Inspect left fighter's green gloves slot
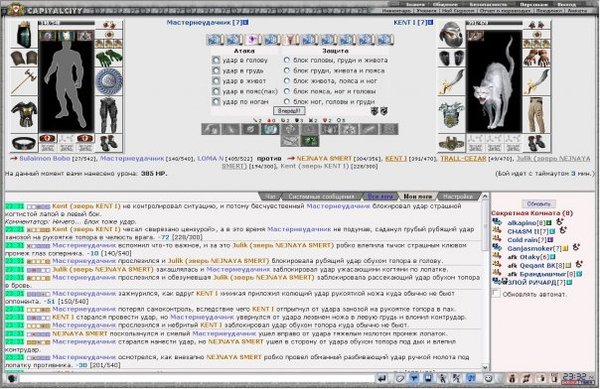600x389 pixels. click(109, 59)
